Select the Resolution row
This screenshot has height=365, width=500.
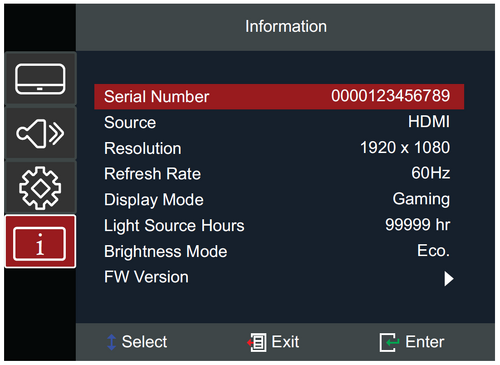pos(279,148)
